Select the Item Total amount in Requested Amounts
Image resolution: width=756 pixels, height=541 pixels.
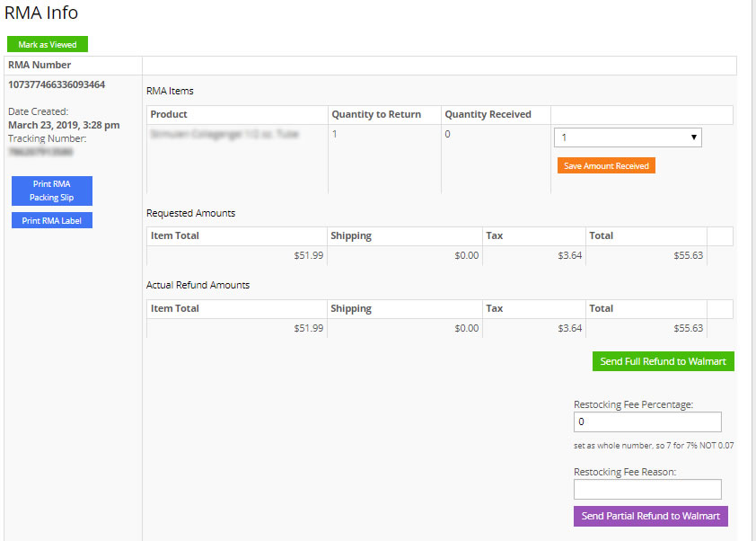(x=310, y=254)
